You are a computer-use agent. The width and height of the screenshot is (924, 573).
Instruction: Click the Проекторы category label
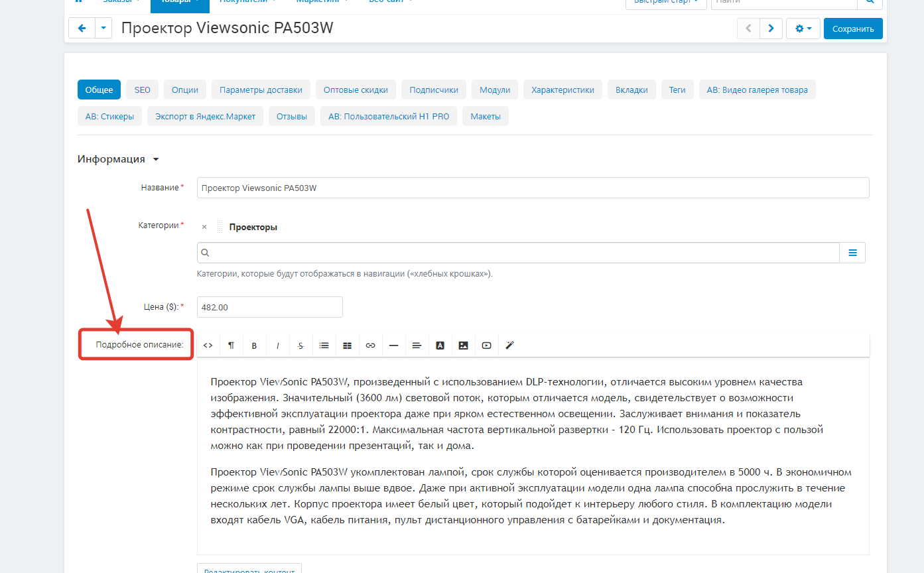pyautogui.click(x=253, y=227)
